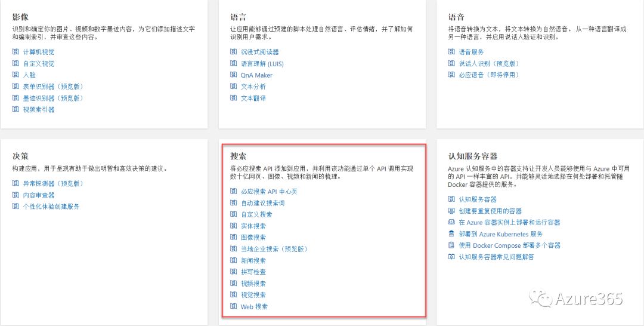Click the icon next to 视频索引器
644x326 pixels.
16,109
